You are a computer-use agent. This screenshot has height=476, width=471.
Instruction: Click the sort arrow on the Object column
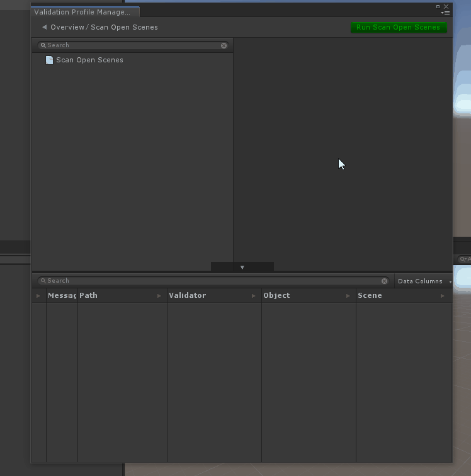[348, 295]
